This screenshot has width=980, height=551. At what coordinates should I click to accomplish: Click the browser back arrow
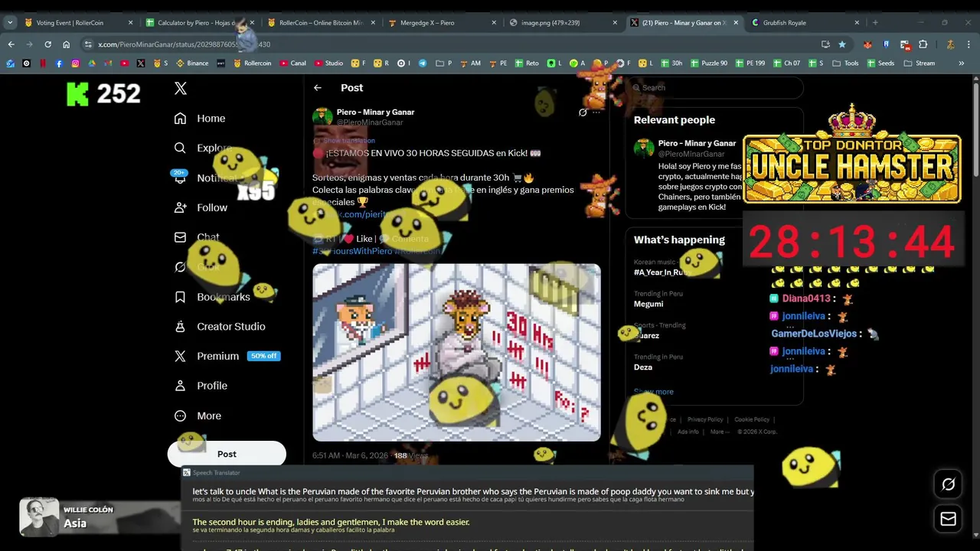point(11,44)
